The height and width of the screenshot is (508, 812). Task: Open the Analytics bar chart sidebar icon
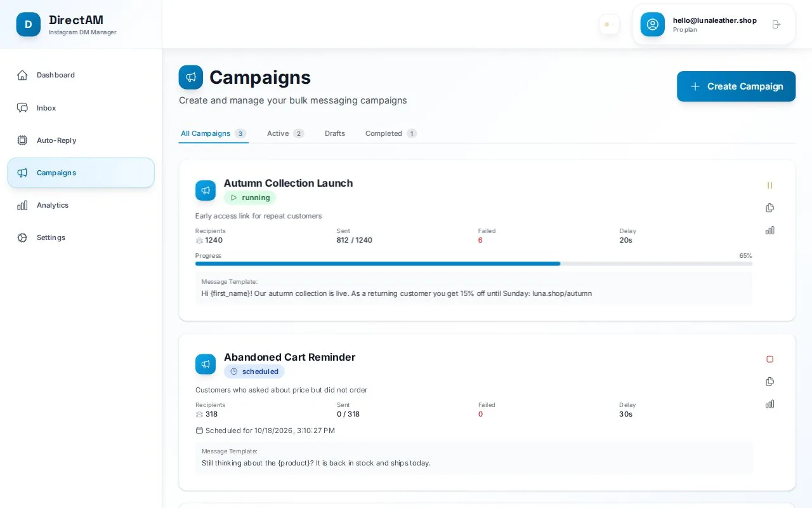click(22, 205)
